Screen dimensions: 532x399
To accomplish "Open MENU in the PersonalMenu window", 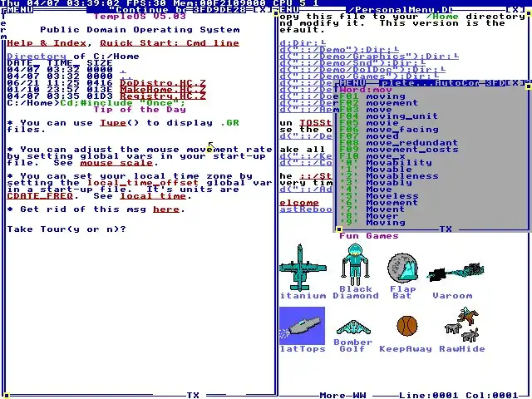I will click(289, 9).
